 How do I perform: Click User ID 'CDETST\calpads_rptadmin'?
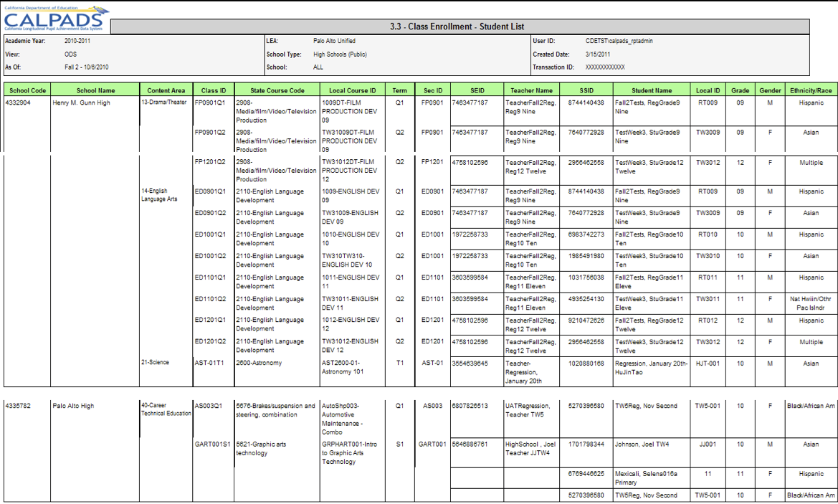click(x=619, y=41)
